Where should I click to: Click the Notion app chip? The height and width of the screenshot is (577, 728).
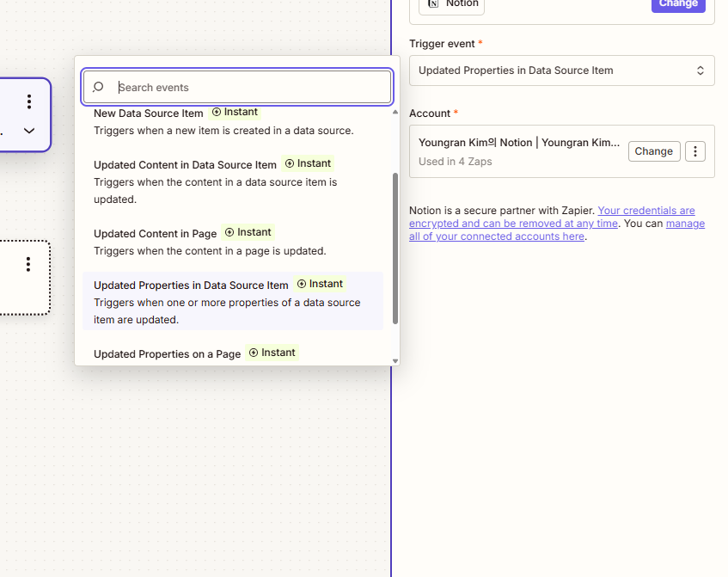pos(452,5)
